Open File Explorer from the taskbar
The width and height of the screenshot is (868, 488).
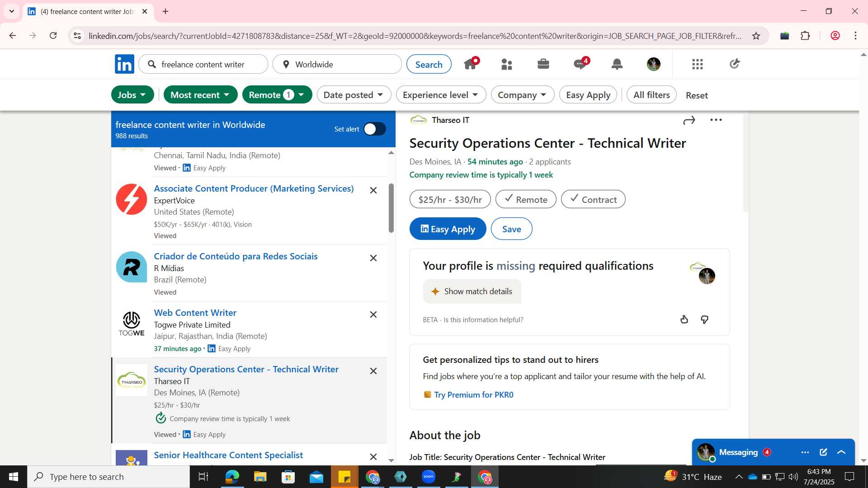point(260,477)
